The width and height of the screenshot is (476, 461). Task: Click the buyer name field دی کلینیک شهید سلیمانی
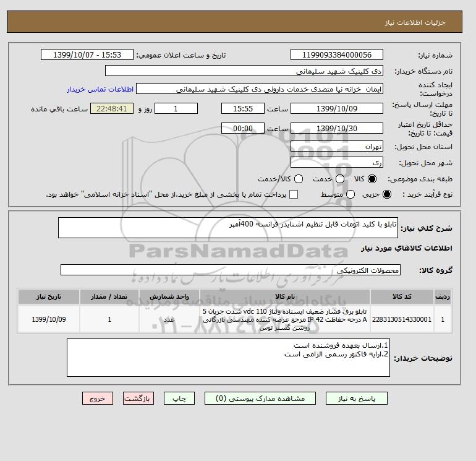pyautogui.click(x=244, y=71)
